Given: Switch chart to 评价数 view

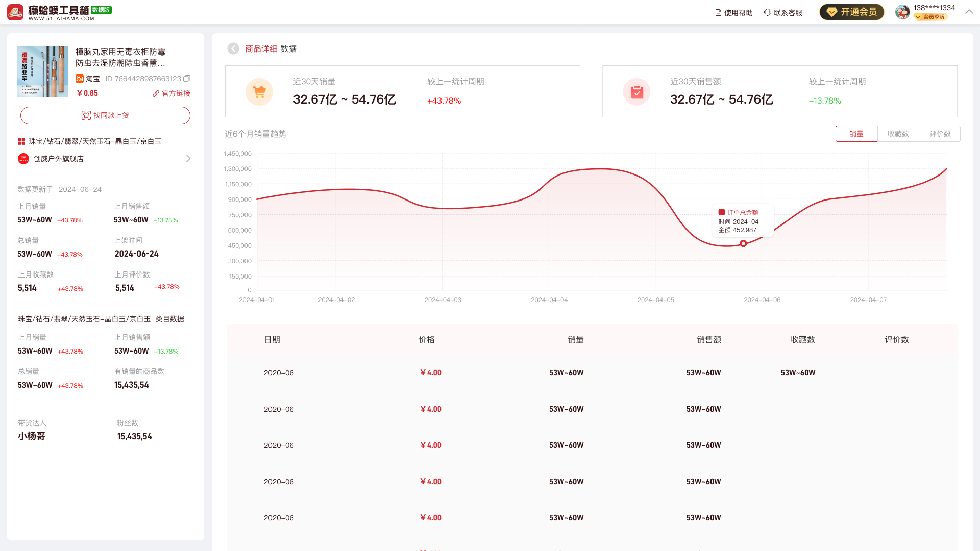Looking at the screenshot, I should [940, 134].
